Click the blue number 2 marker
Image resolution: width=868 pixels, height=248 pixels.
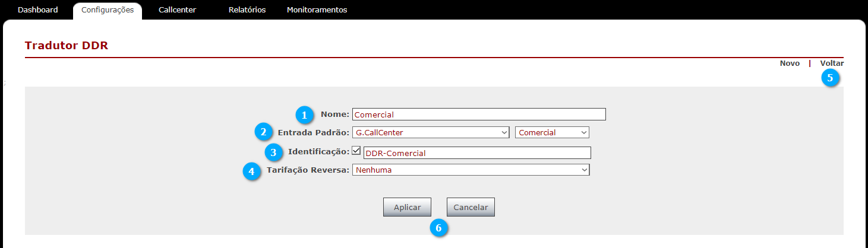[264, 131]
